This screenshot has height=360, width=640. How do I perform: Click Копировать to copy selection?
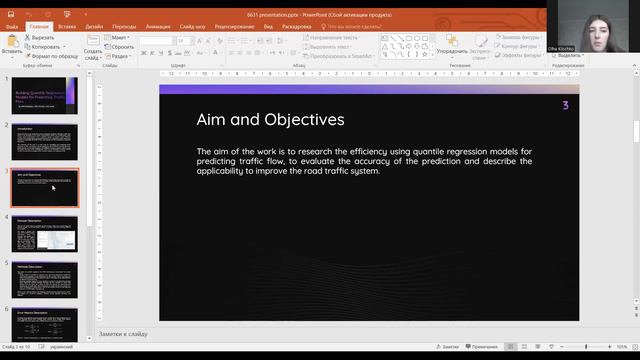[x=42, y=47]
